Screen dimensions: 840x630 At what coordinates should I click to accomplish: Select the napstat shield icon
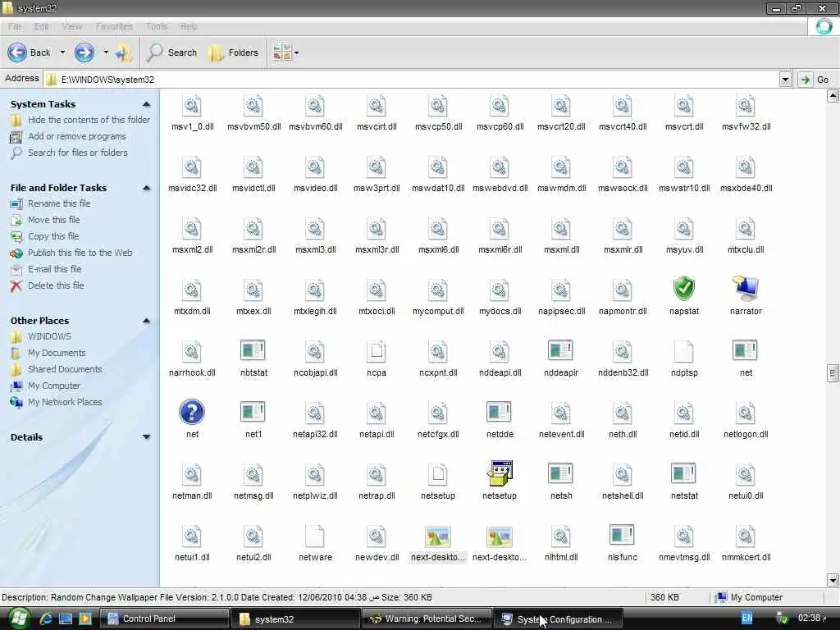coord(684,290)
